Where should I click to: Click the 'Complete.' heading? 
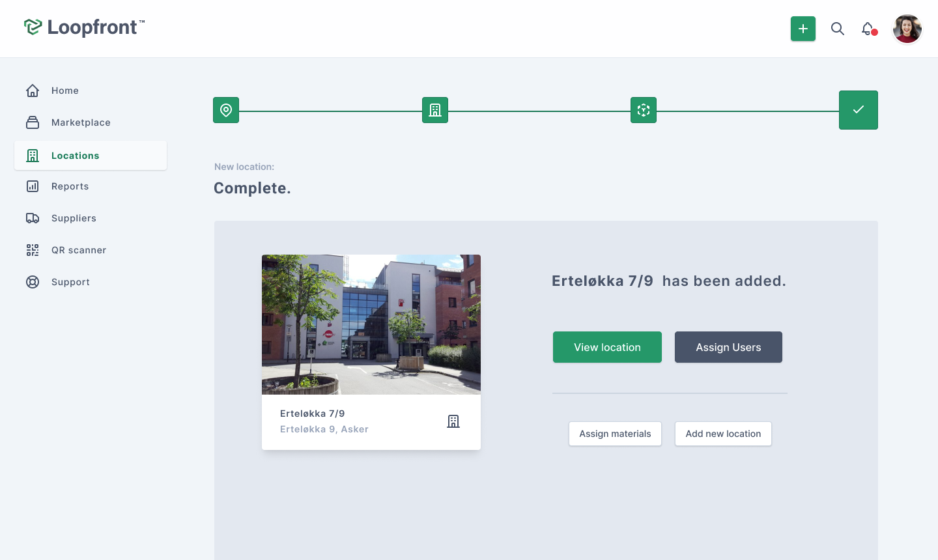click(x=252, y=188)
